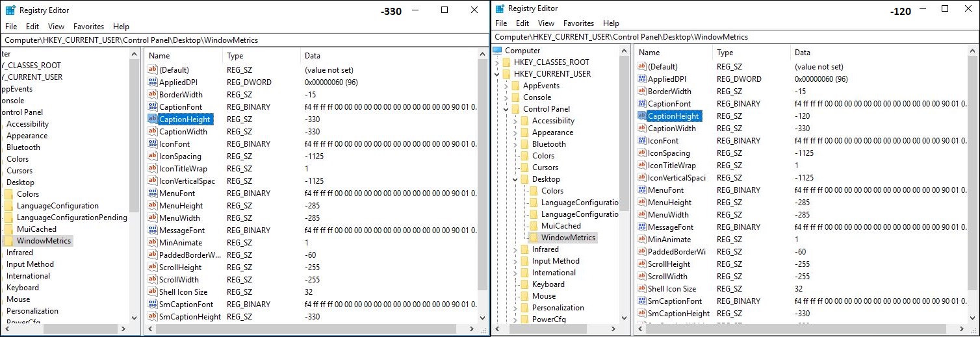
Task: Expand Personalization node in right window
Action: (515, 307)
